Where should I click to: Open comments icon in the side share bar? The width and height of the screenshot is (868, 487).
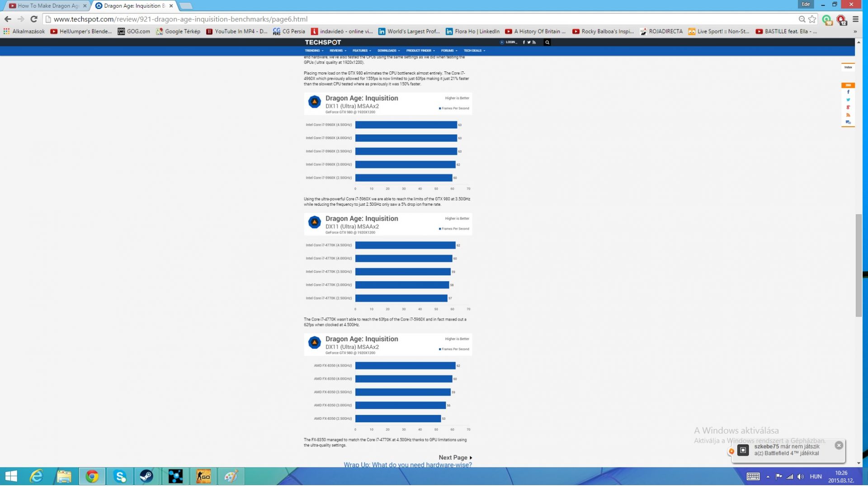pyautogui.click(x=848, y=123)
